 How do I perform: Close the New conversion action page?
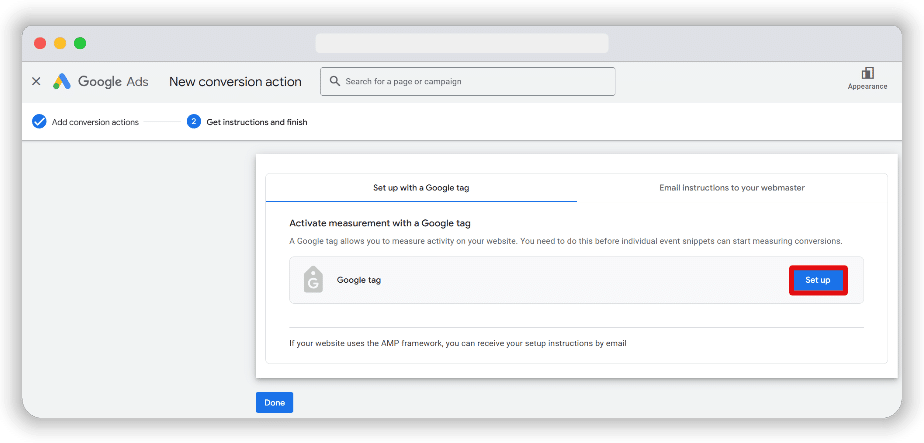36,81
